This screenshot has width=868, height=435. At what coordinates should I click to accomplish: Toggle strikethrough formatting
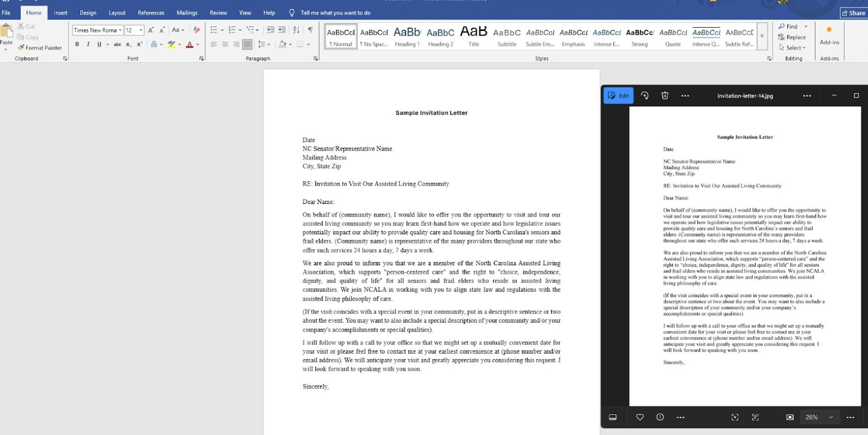117,44
